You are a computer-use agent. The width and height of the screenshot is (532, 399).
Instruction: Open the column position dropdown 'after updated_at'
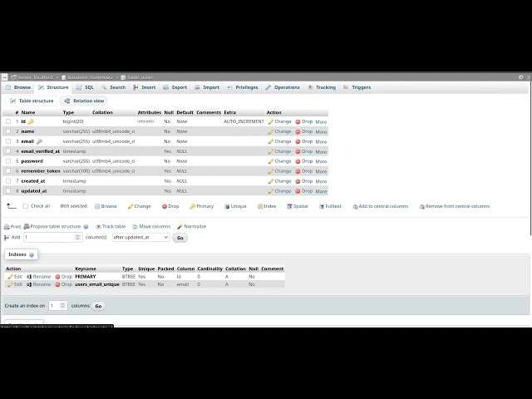[140, 237]
